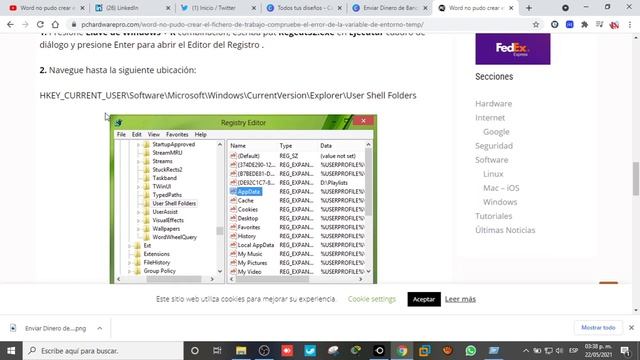
Task: Open the Mac – iOS subsection link
Action: (x=501, y=188)
